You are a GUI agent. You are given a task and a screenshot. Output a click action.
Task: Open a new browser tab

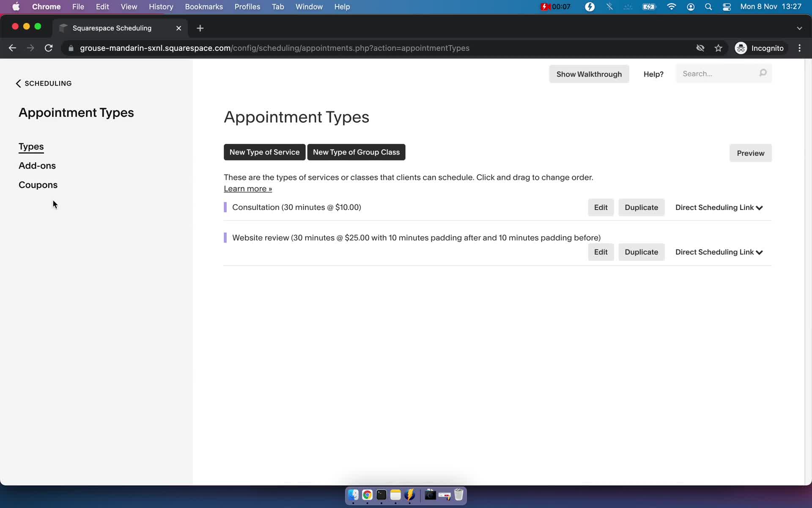(200, 28)
